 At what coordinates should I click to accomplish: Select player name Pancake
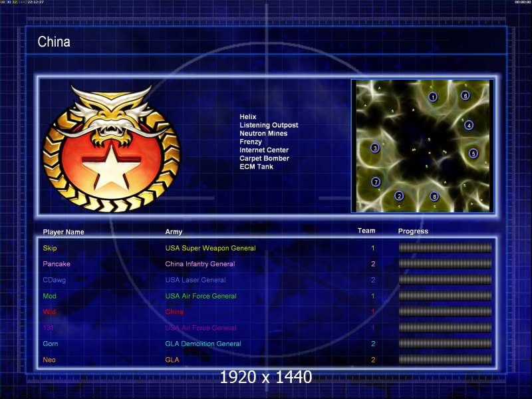pyautogui.click(x=57, y=264)
